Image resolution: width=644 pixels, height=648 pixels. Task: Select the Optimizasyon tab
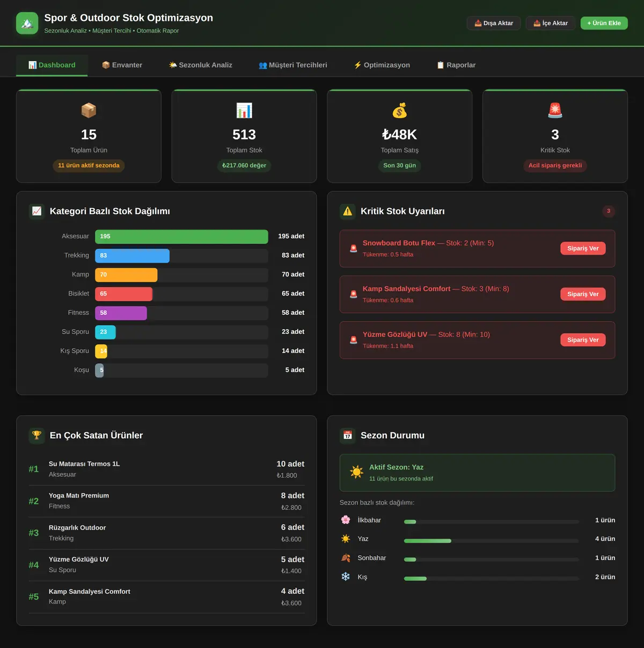coord(382,65)
